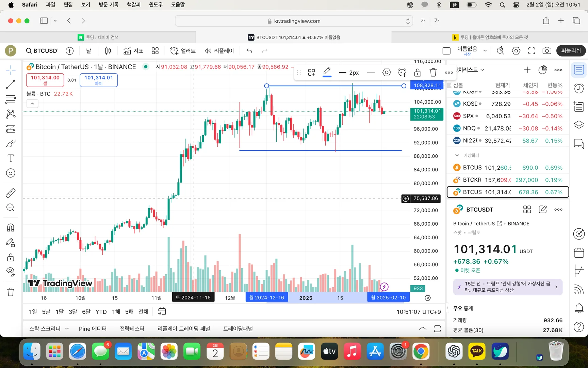Open the forecasting and measurement tools
The width and height of the screenshot is (588, 368).
coord(11,129)
